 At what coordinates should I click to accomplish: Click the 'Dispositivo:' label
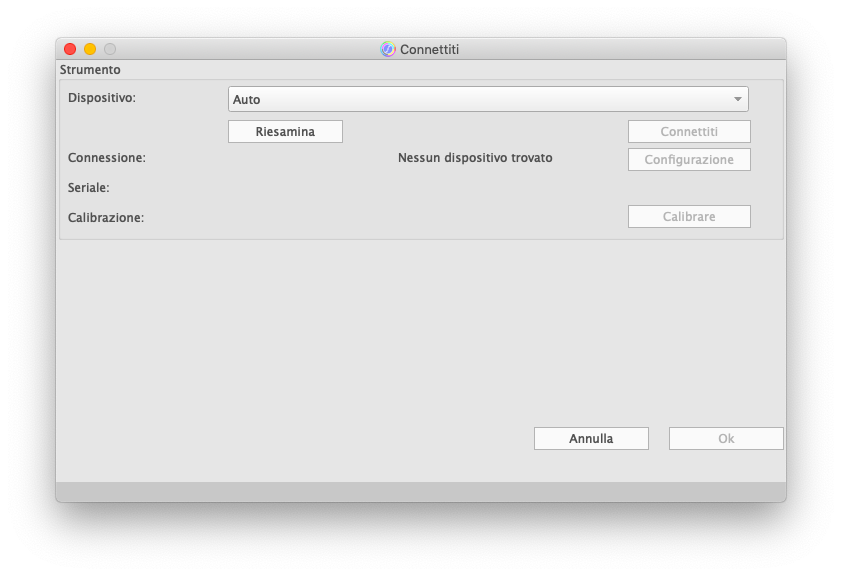(102, 98)
